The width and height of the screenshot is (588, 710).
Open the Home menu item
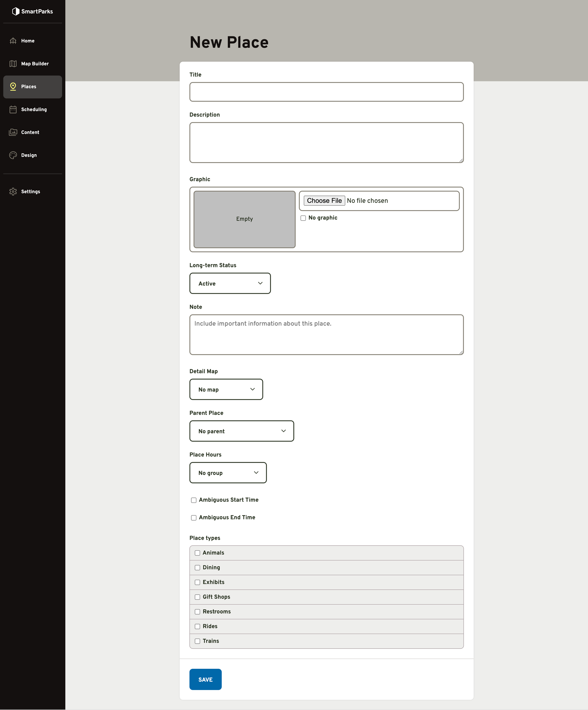point(33,41)
